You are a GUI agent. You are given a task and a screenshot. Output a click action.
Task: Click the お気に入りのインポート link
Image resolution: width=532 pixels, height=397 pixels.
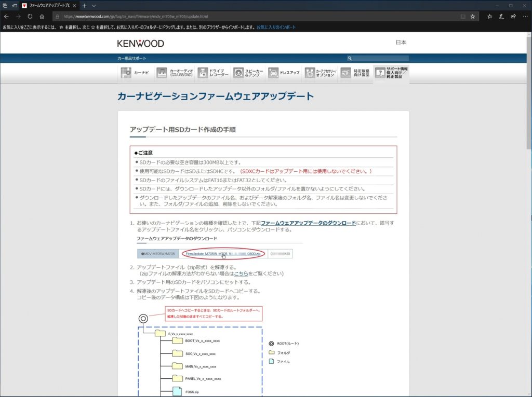pyautogui.click(x=276, y=27)
